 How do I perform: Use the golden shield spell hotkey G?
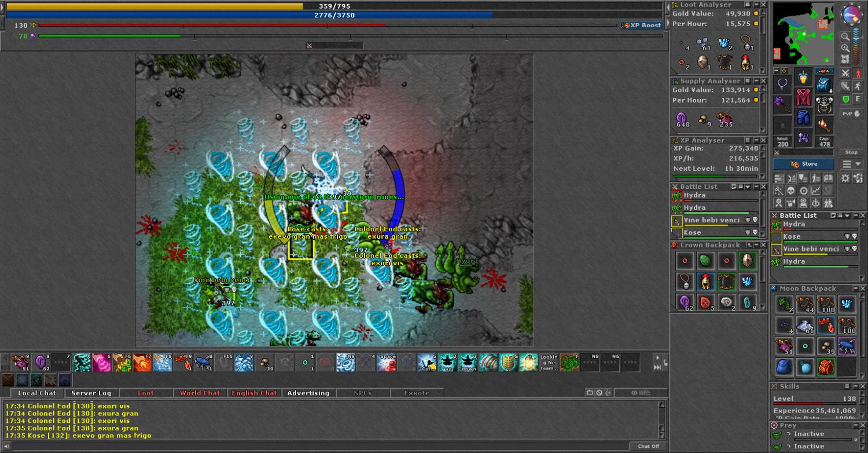508,363
